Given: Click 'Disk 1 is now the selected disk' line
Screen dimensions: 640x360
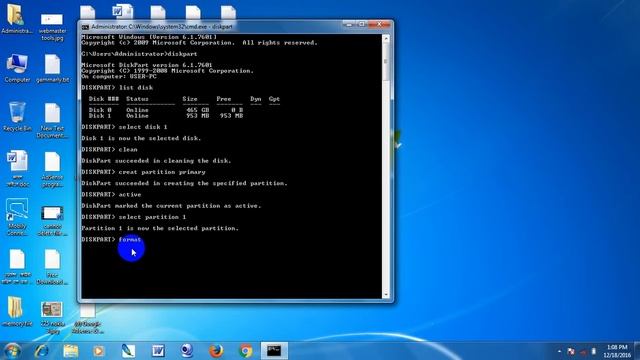Looking at the screenshot, I should 141,138.
